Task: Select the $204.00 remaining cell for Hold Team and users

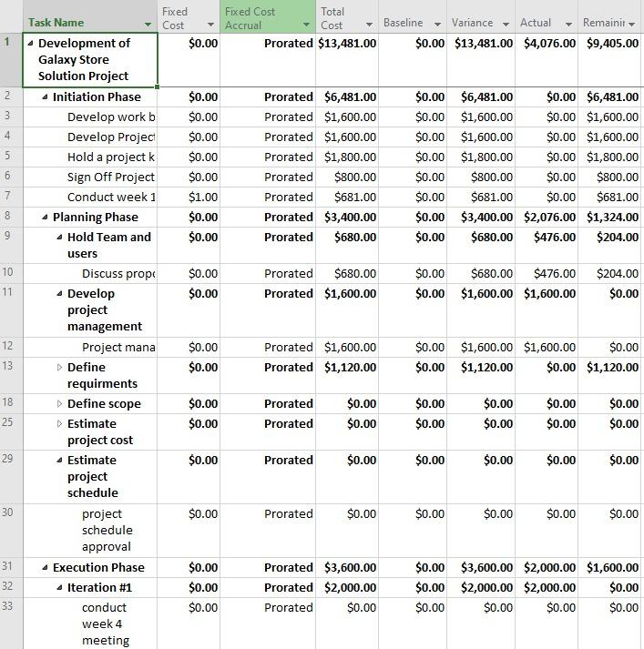Action: click(611, 246)
